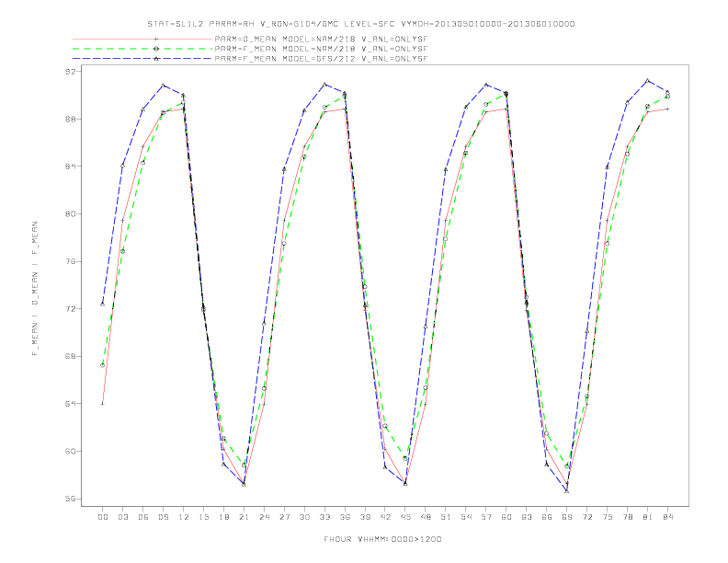Image resolution: width=728 pixels, height=563 pixels.
Task: Click x-axis forecast hour label 21
Action: click(x=244, y=517)
